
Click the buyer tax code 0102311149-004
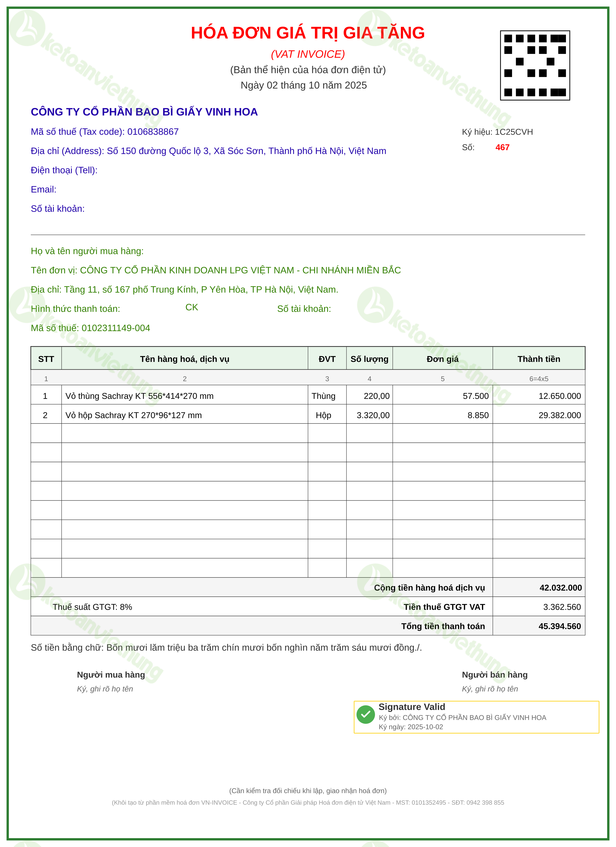[x=116, y=328]
